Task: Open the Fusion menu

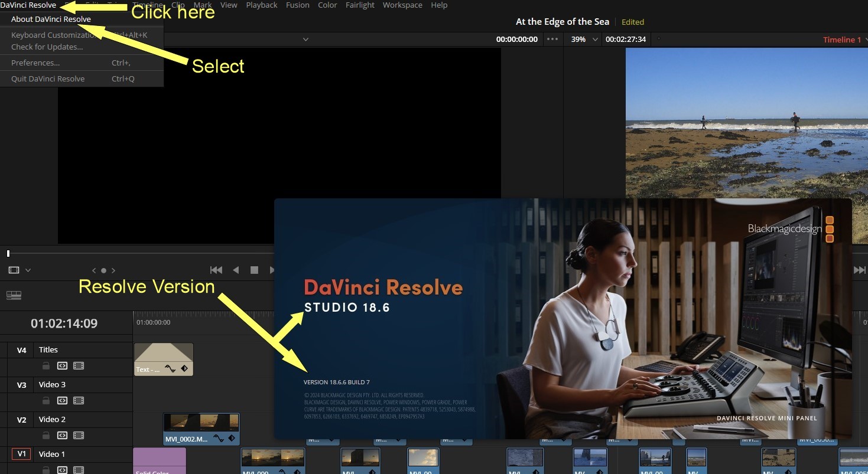Action: 298,5
